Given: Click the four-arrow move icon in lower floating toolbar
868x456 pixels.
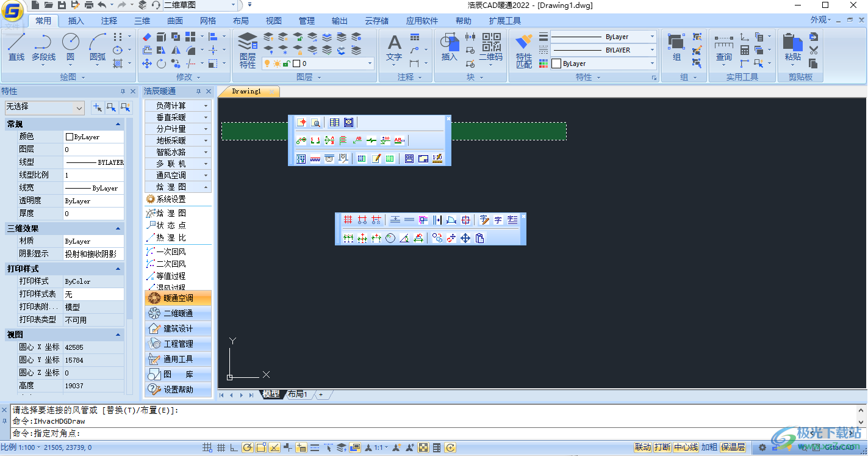Looking at the screenshot, I should (465, 238).
